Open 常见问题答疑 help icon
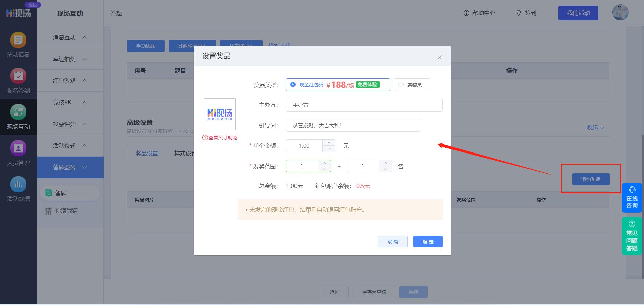This screenshot has height=305, width=644. pyautogui.click(x=632, y=236)
